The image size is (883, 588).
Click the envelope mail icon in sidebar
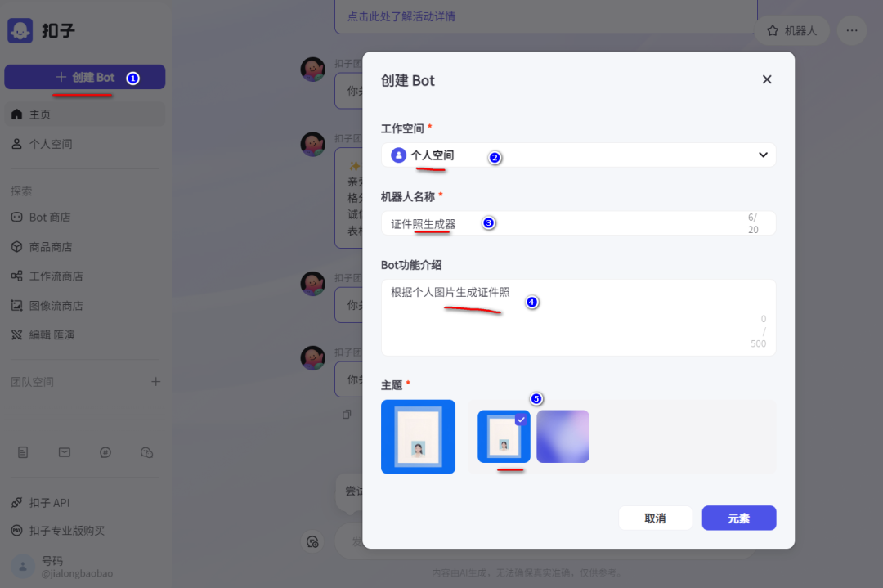[65, 452]
